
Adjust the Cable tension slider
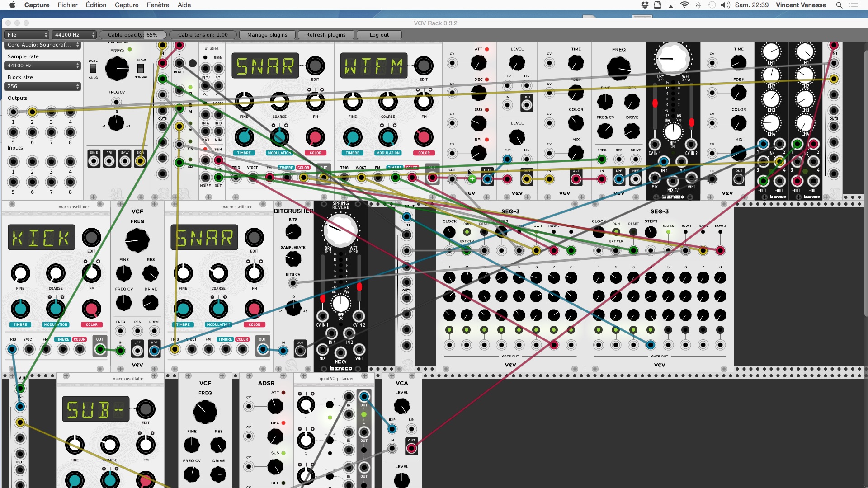click(x=203, y=35)
